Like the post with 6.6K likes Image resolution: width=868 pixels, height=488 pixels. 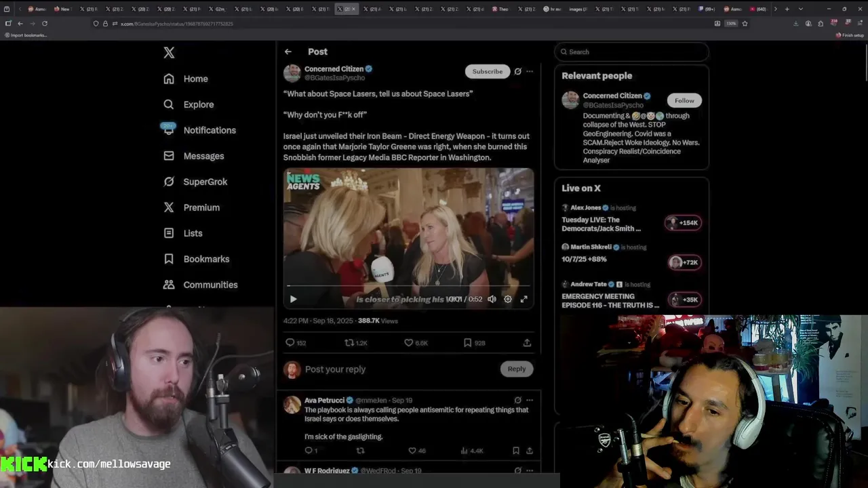[416, 343]
